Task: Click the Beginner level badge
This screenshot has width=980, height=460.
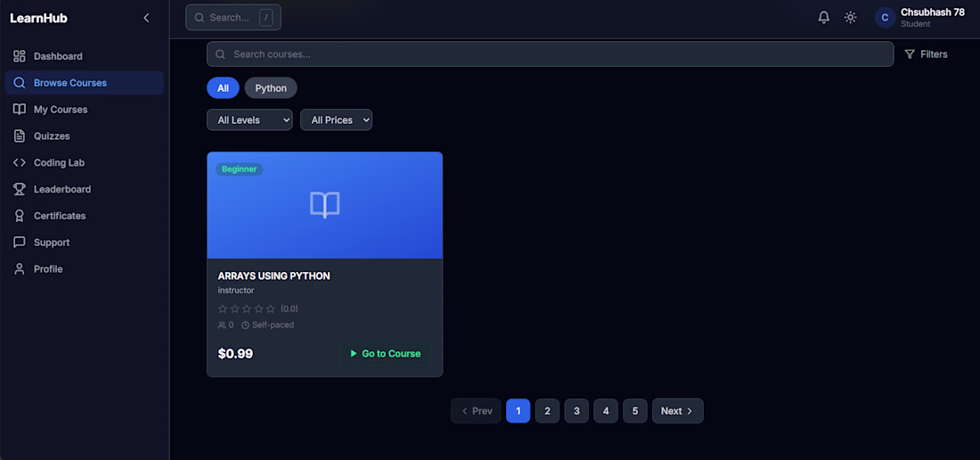Action: [x=240, y=168]
